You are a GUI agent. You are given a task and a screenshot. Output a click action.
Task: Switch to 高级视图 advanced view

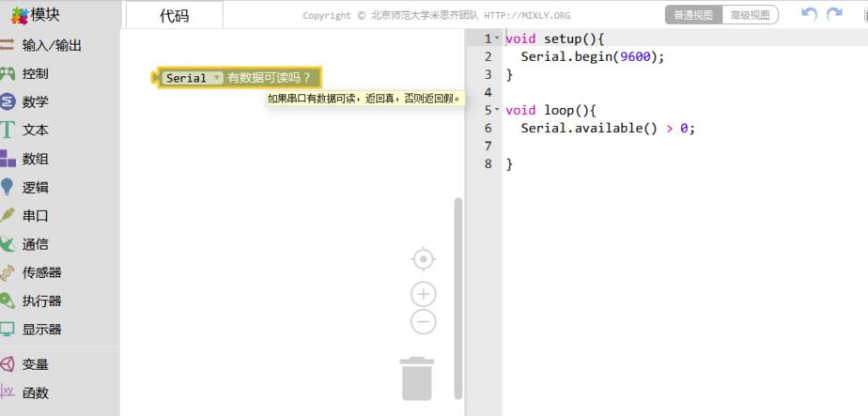tap(751, 15)
